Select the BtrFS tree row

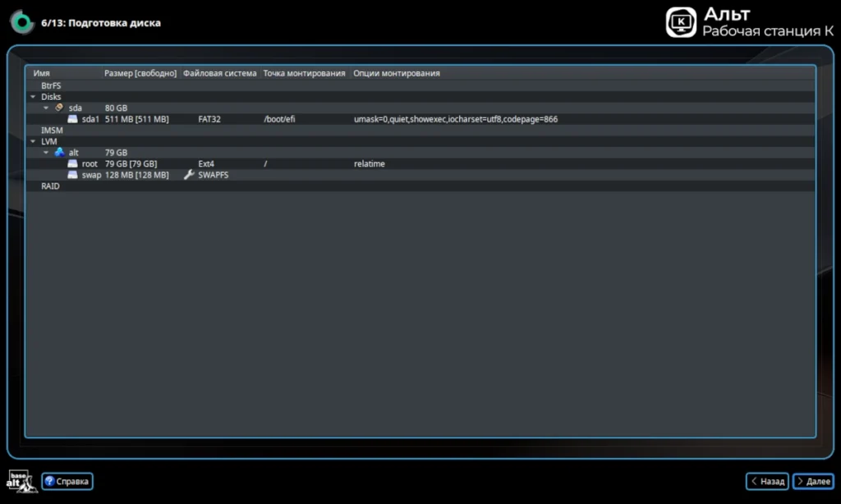(x=420, y=86)
